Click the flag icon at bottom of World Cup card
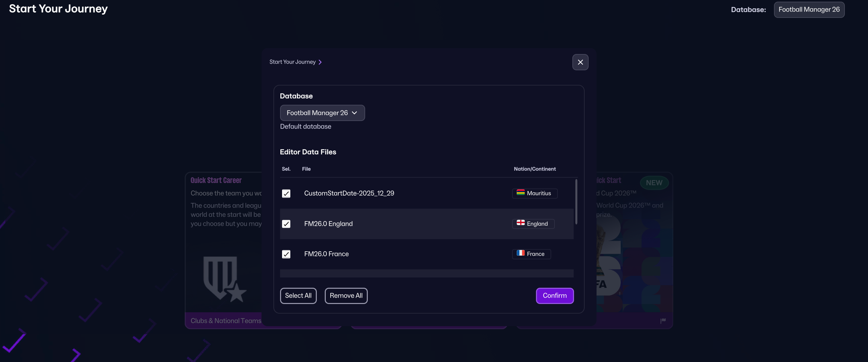Image resolution: width=868 pixels, height=362 pixels. click(663, 321)
